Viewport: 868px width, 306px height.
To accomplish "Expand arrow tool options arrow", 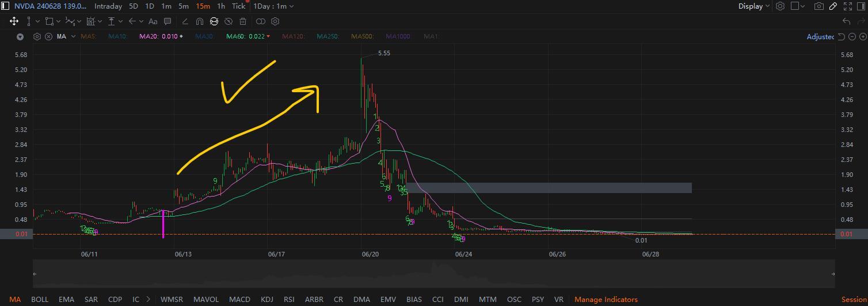I will coord(141,21).
